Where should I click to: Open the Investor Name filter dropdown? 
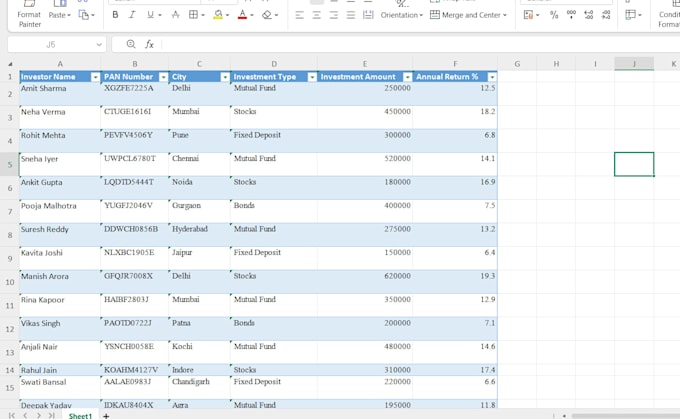(95, 77)
